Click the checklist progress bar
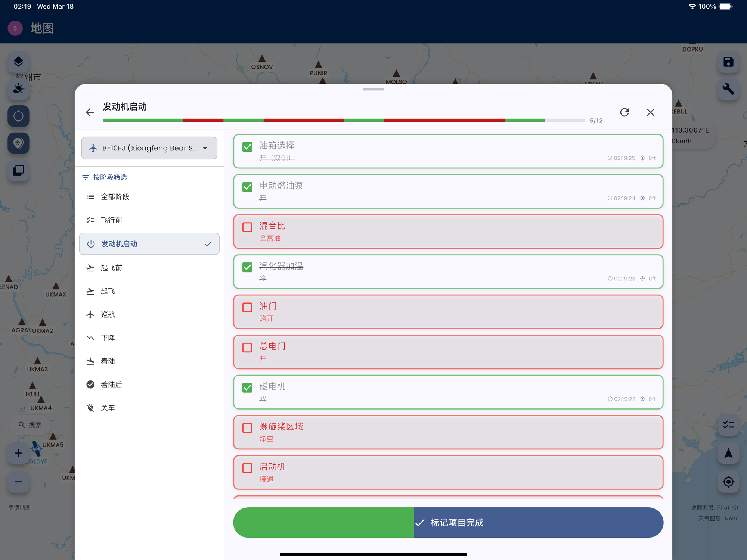747x560 pixels. pyautogui.click(x=344, y=120)
